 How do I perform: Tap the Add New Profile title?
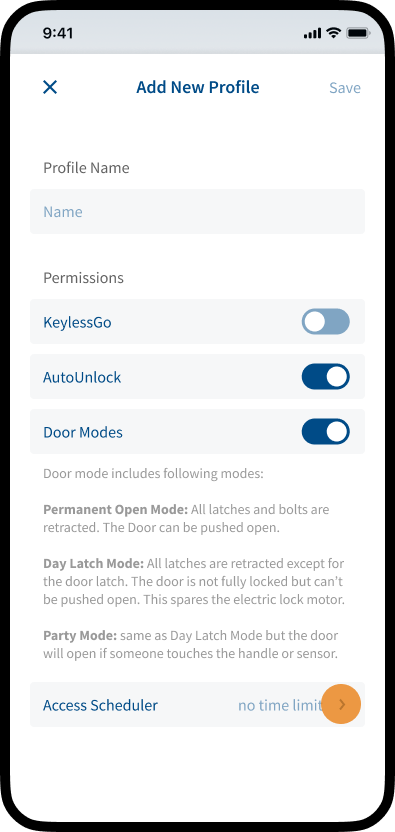pyautogui.click(x=198, y=87)
